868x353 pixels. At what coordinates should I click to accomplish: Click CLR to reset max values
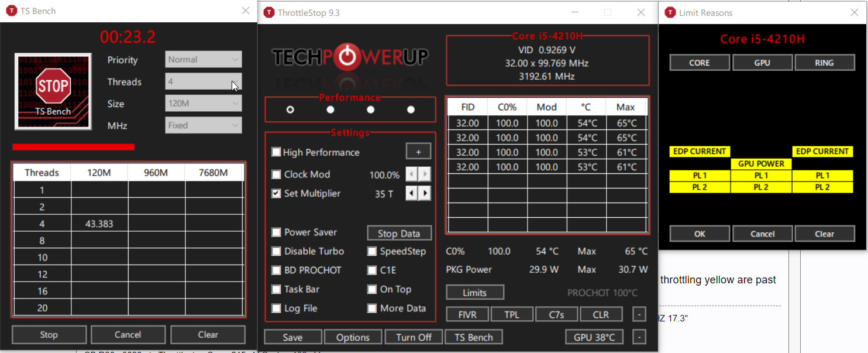(x=601, y=314)
